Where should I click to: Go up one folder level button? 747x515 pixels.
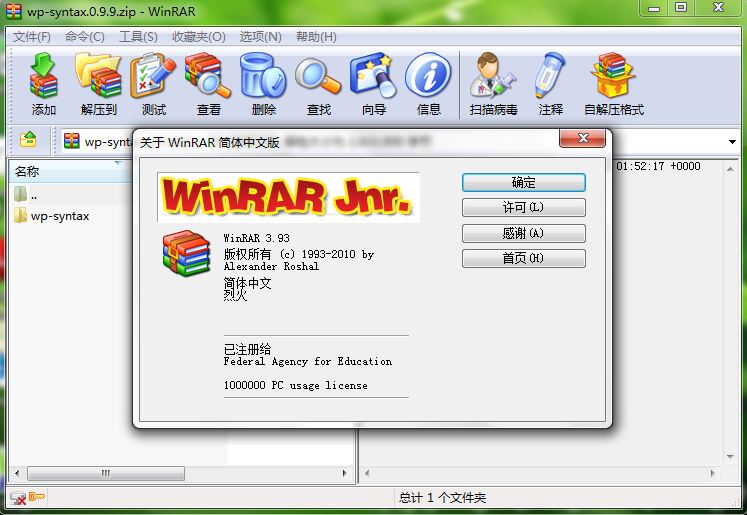coord(29,140)
